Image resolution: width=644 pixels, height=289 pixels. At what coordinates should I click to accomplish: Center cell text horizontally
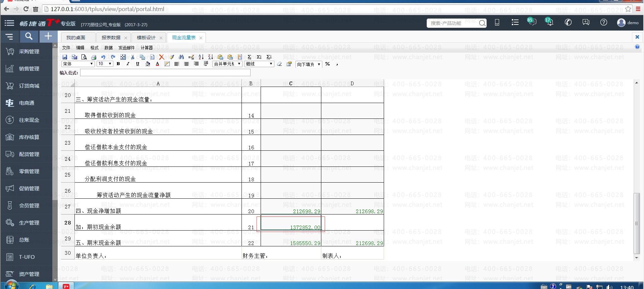point(186,64)
